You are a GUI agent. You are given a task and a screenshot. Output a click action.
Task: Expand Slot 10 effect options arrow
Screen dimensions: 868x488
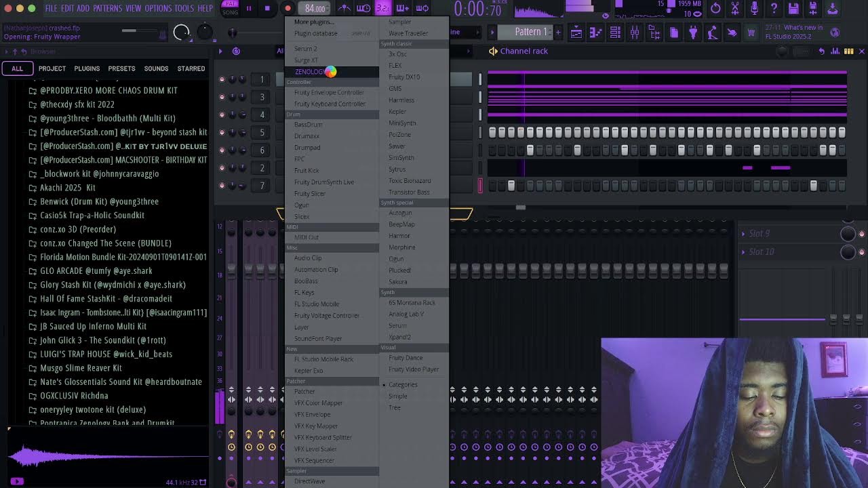(743, 252)
